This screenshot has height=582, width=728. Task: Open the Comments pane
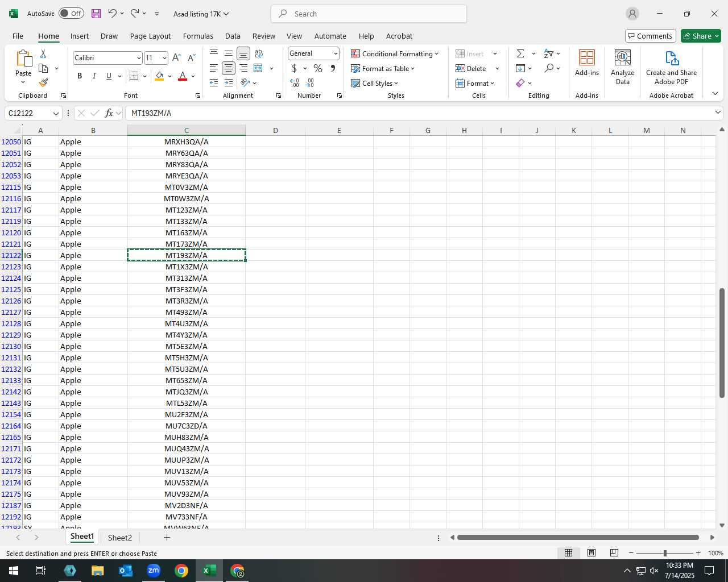(x=650, y=36)
